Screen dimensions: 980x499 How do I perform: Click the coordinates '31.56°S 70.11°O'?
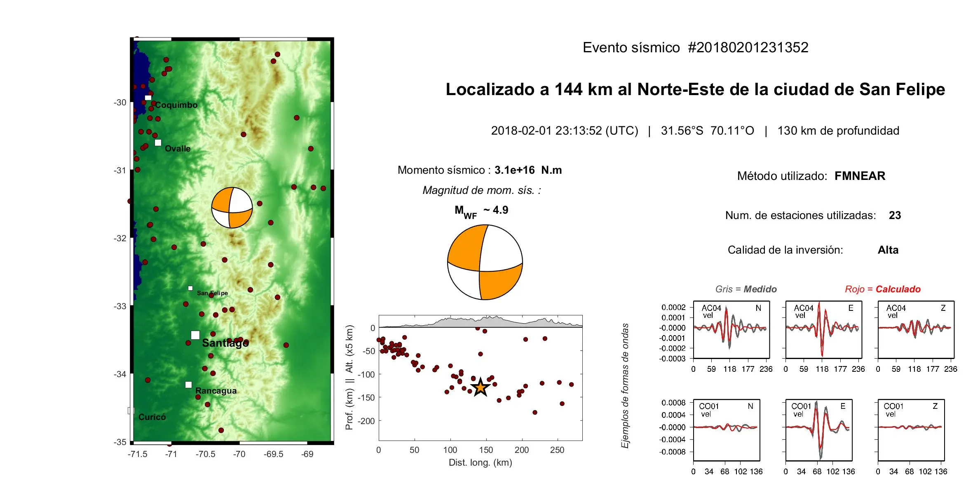tap(708, 131)
